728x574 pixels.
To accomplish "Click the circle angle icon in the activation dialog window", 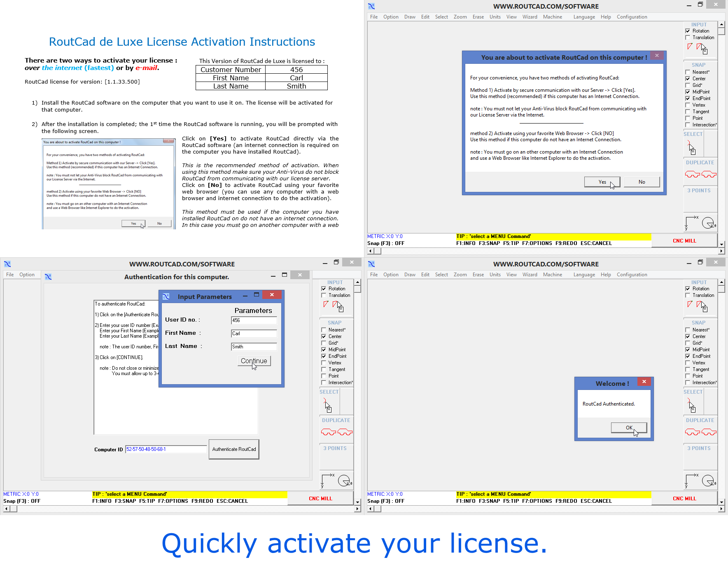I will click(x=709, y=223).
